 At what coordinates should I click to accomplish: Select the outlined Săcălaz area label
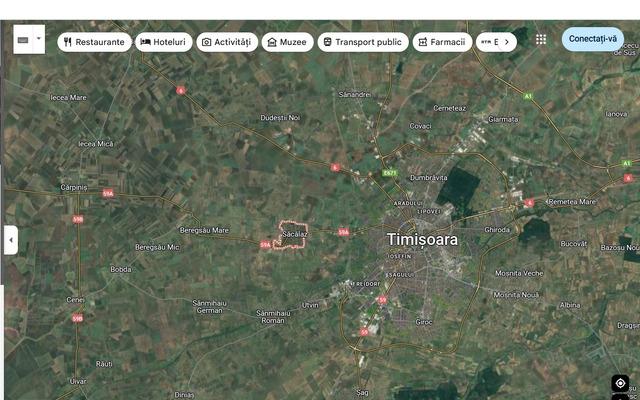pyautogui.click(x=295, y=234)
